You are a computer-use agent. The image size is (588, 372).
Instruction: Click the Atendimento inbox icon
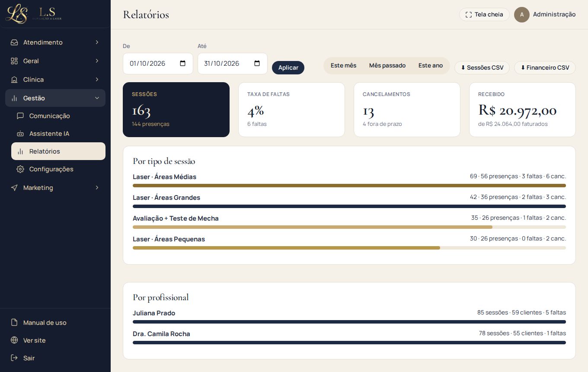pos(14,42)
